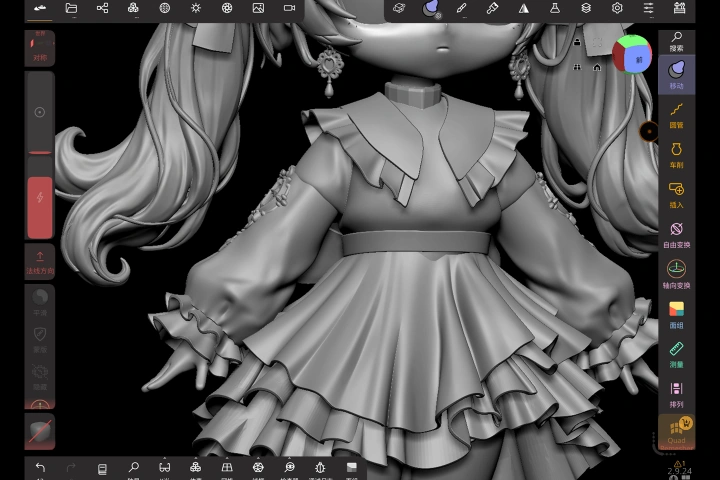Toggle 对称 symmetry on the left panel
The width and height of the screenshot is (720, 480).
click(x=40, y=48)
